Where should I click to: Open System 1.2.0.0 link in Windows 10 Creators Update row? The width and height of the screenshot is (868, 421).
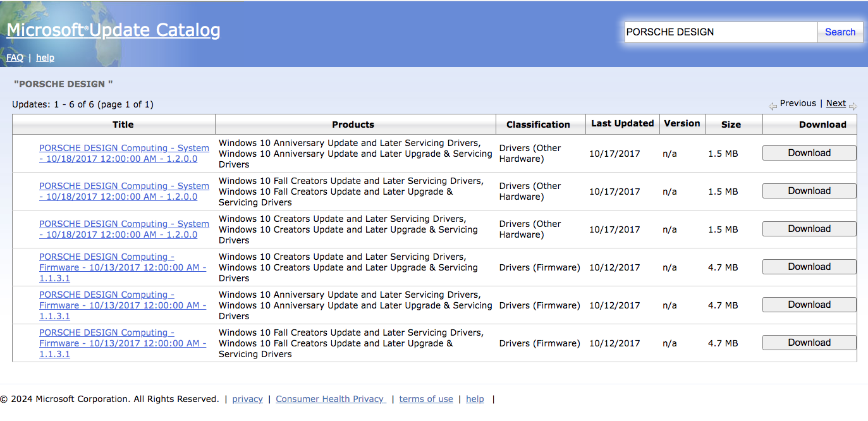click(124, 229)
